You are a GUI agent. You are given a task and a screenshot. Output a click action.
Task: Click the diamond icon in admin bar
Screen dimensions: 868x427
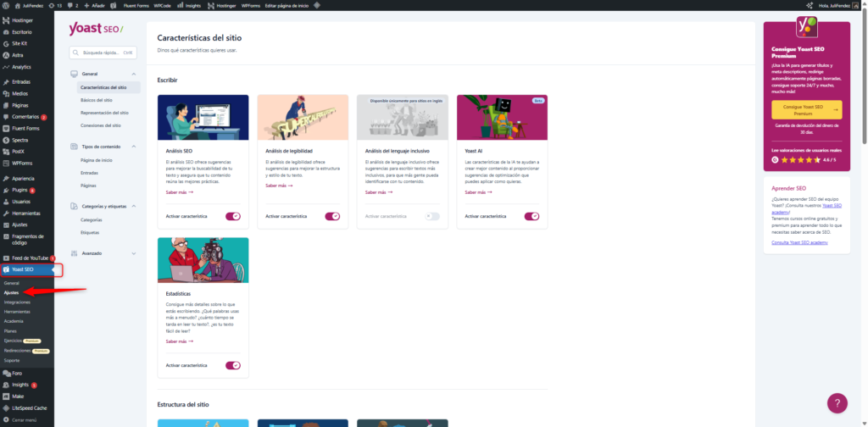click(x=317, y=5)
